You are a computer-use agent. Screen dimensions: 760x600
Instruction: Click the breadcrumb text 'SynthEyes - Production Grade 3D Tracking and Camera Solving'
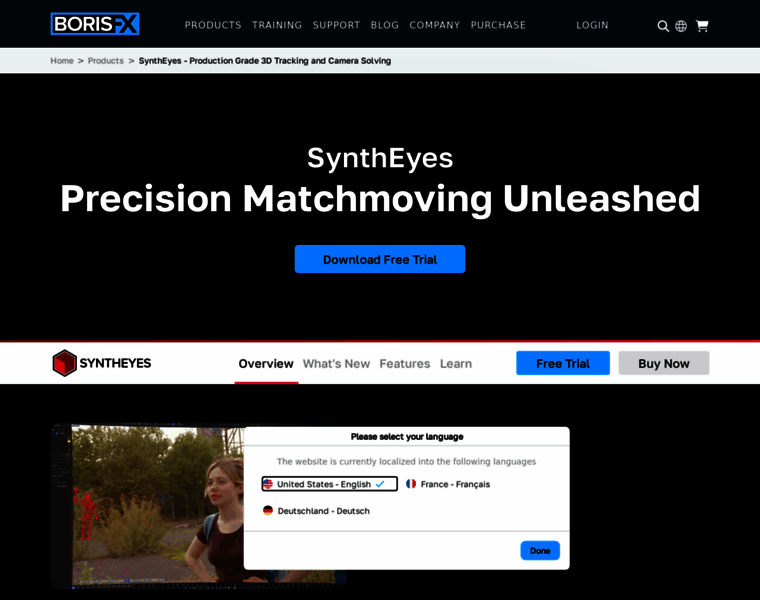click(265, 61)
